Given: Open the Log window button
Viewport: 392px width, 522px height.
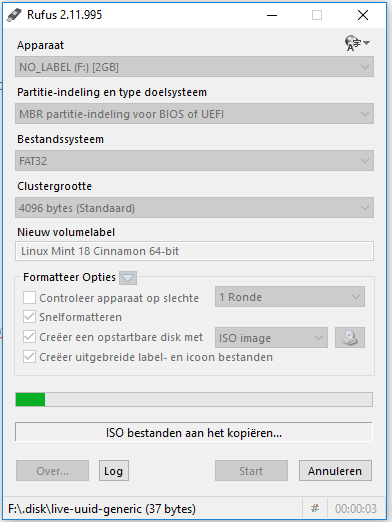Looking at the screenshot, I should point(114,471).
